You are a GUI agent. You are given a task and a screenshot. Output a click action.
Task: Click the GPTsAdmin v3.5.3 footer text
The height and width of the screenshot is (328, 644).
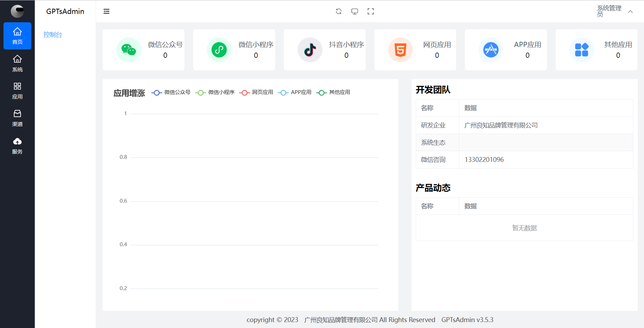point(467,320)
